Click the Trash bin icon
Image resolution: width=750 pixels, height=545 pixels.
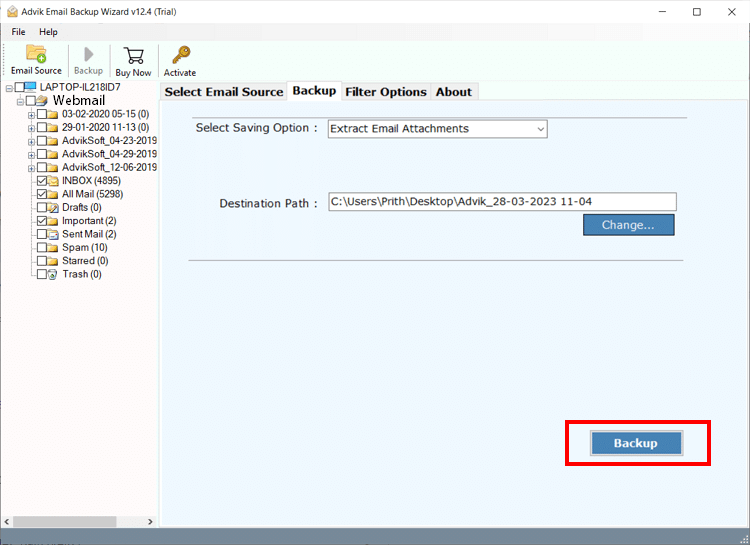tap(53, 275)
